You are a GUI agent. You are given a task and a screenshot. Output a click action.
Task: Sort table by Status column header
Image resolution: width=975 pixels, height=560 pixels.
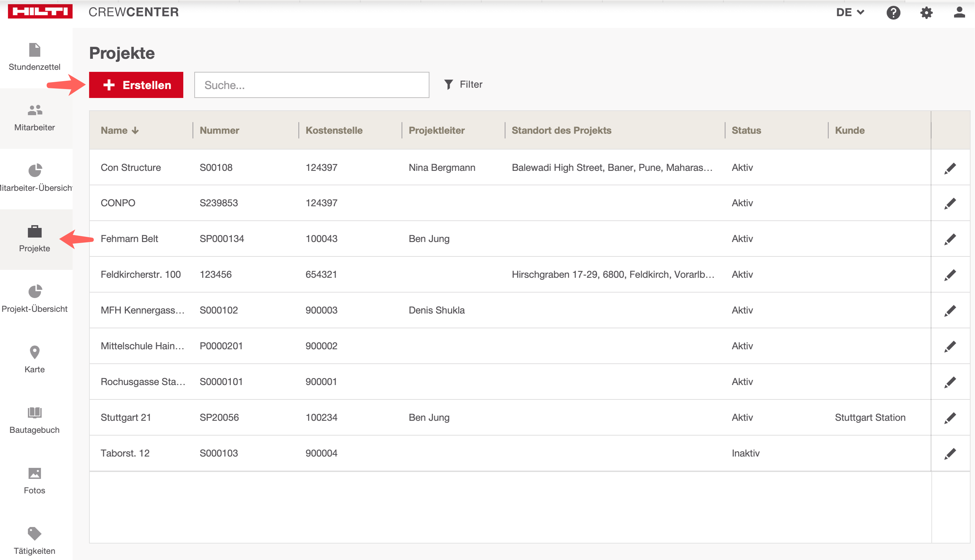click(746, 130)
